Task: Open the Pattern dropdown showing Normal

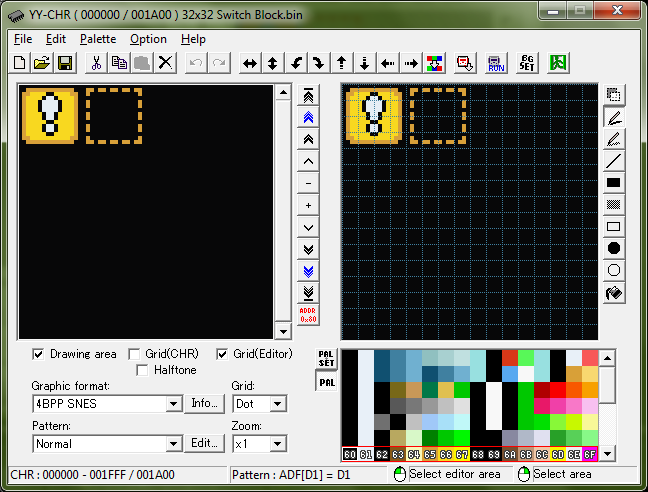Action: pyautogui.click(x=174, y=444)
